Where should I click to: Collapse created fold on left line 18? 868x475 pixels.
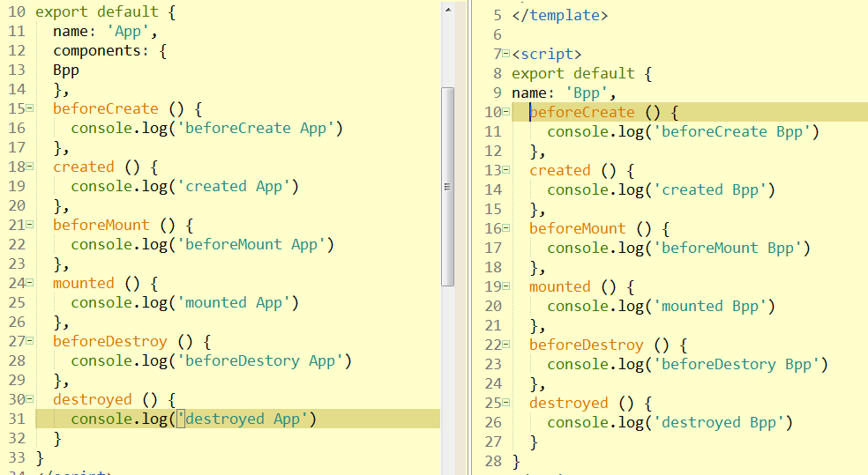point(30,166)
